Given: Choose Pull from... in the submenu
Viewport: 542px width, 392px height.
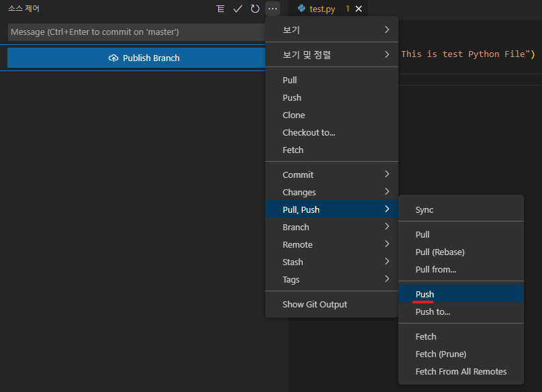Looking at the screenshot, I should point(461,269).
